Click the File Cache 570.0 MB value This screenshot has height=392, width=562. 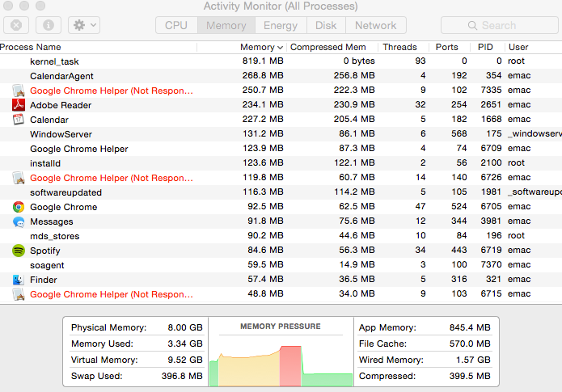click(x=470, y=344)
